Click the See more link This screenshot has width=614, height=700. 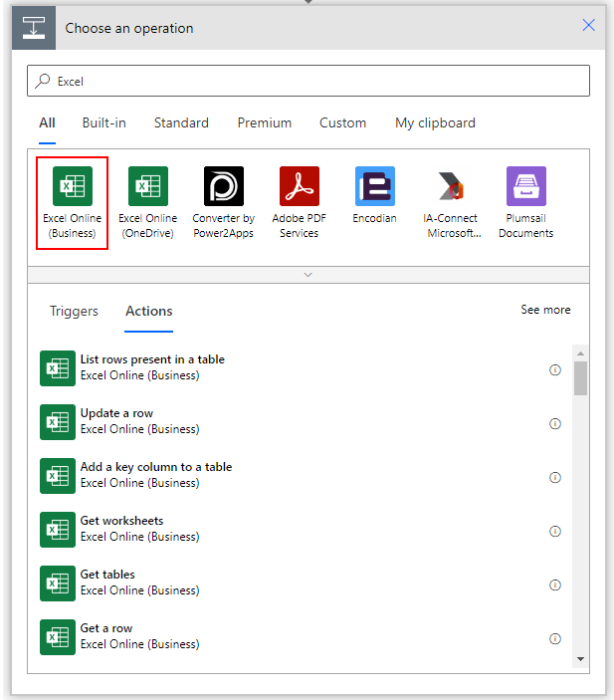pos(545,310)
